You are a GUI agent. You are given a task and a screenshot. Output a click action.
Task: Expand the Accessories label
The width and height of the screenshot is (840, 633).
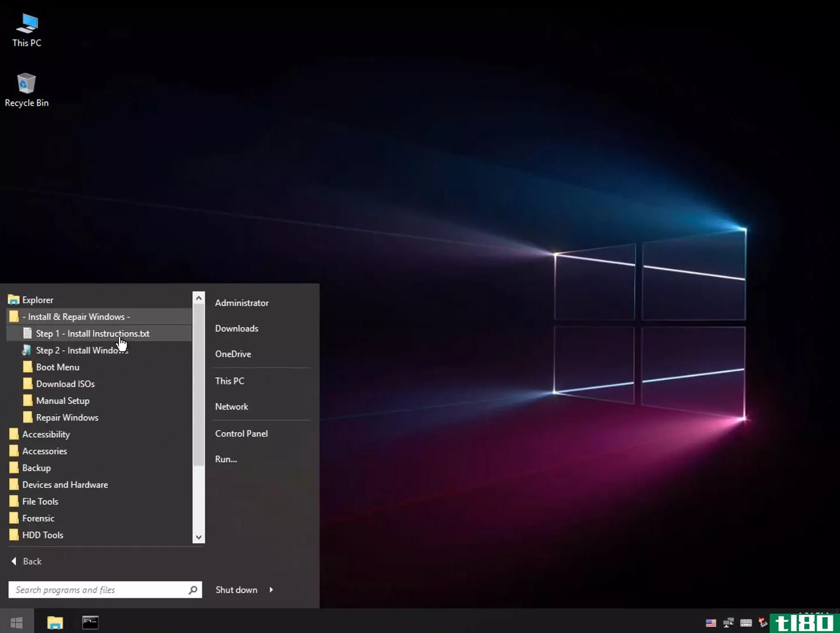tap(45, 451)
